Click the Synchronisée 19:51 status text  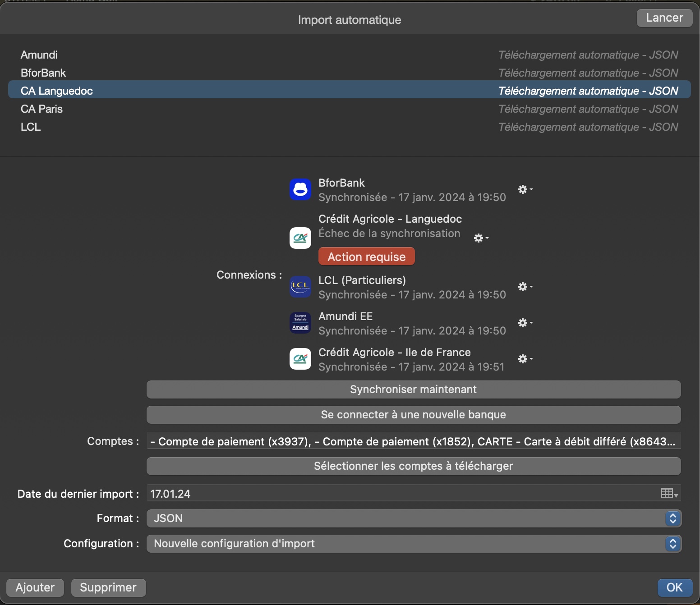411,367
